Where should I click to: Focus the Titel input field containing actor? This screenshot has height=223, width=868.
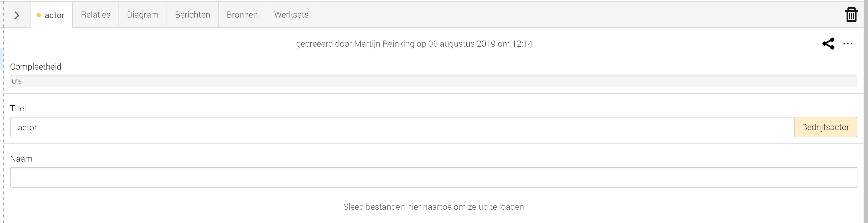[x=402, y=127]
